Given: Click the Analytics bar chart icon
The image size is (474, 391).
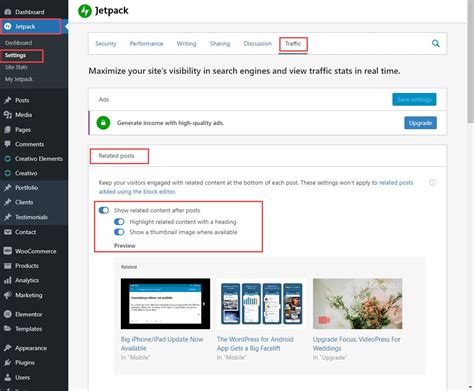Looking at the screenshot, I should point(7,280).
